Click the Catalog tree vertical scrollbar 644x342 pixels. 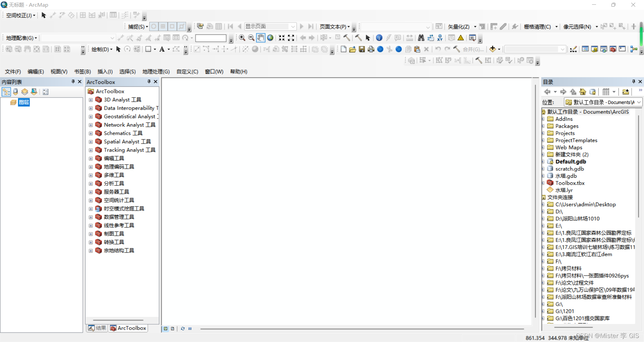(638, 166)
